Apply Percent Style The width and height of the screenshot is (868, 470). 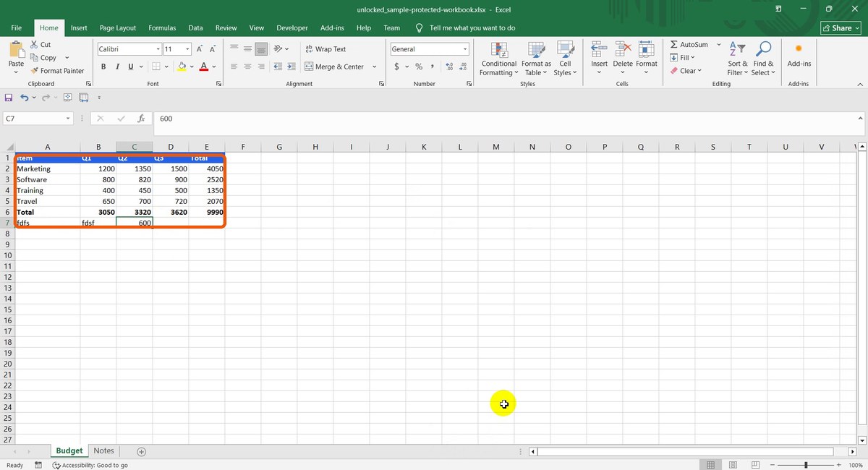point(419,67)
